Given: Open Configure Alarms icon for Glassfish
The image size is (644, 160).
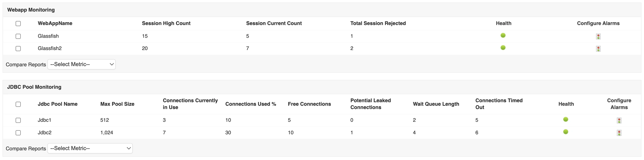Looking at the screenshot, I should click(x=598, y=36).
